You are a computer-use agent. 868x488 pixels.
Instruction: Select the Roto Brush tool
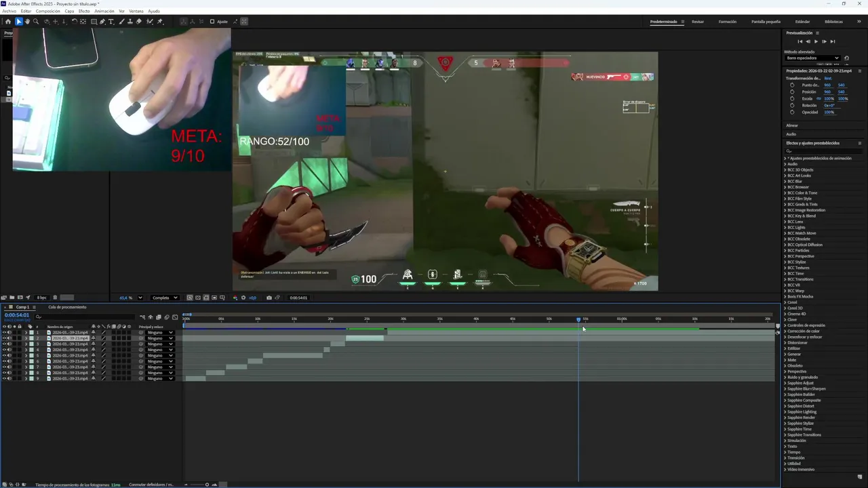point(150,22)
